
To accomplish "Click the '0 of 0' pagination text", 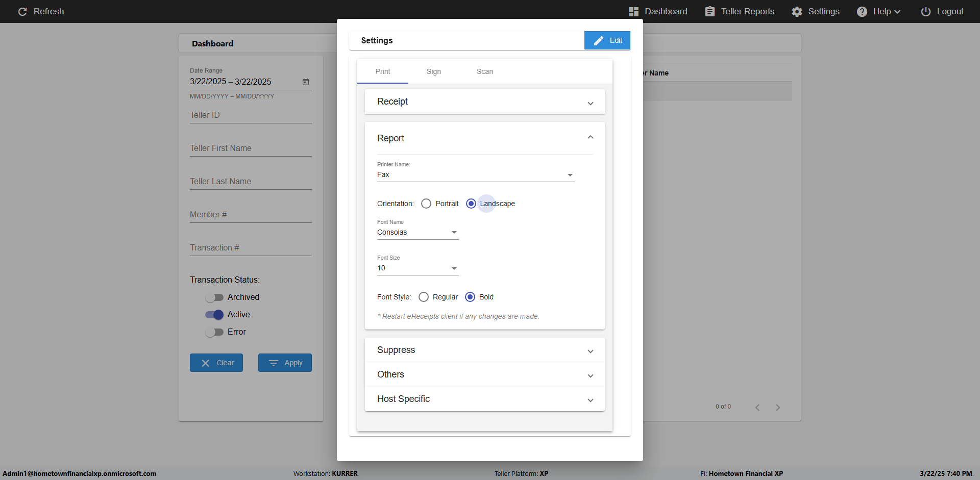I will point(723,407).
